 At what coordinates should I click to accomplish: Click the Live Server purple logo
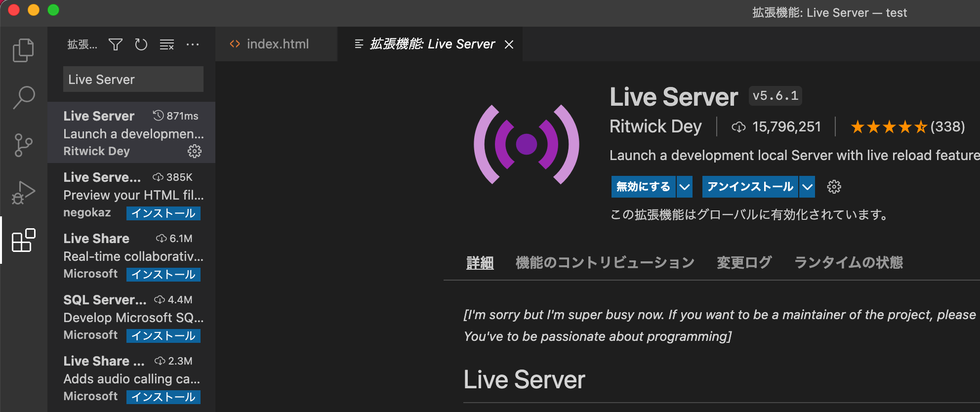pos(526,144)
